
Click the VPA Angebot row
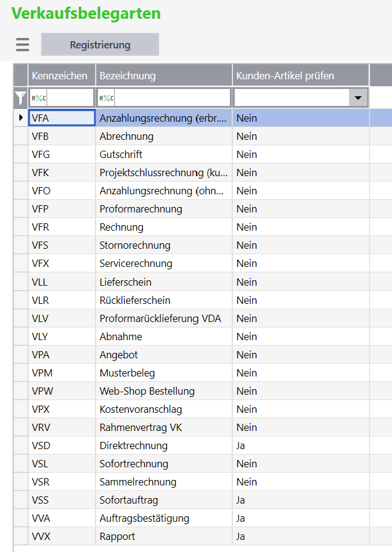[119, 355]
